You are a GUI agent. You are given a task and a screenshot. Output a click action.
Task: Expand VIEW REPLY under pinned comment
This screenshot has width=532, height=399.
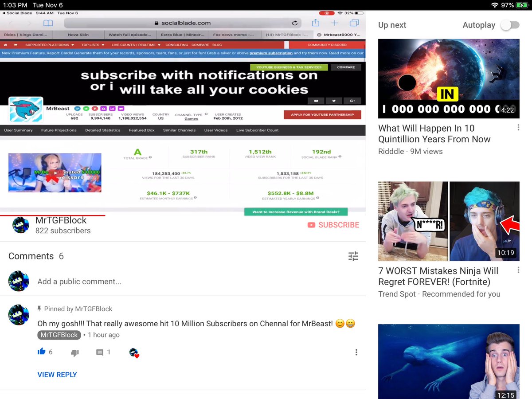pyautogui.click(x=57, y=375)
